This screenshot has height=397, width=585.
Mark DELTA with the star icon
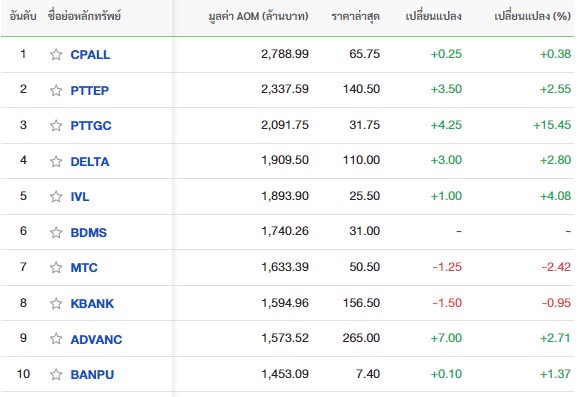pos(56,162)
